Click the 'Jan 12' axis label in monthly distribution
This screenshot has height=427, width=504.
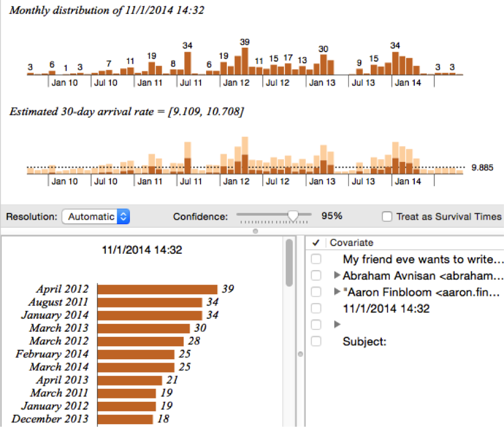(236, 82)
